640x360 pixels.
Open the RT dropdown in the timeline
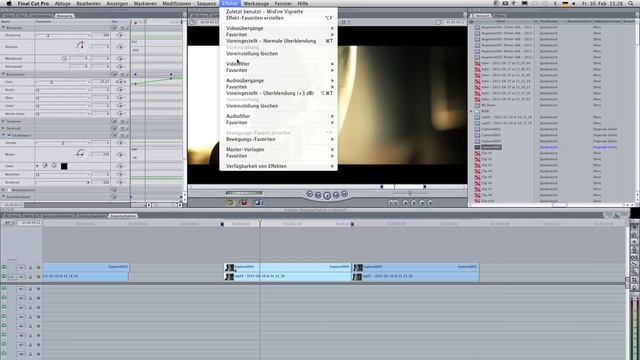(x=9, y=223)
